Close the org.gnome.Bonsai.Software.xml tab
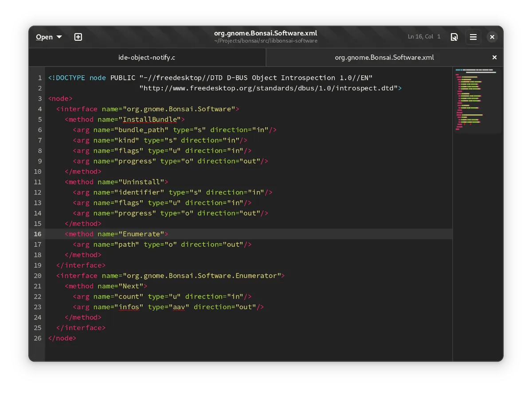This screenshot has width=532, height=393. [494, 58]
